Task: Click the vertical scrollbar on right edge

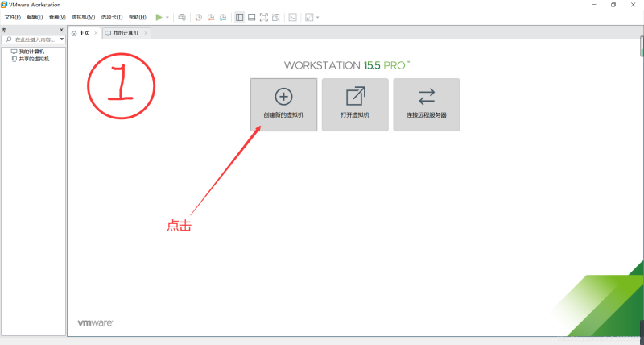Action: click(642, 47)
